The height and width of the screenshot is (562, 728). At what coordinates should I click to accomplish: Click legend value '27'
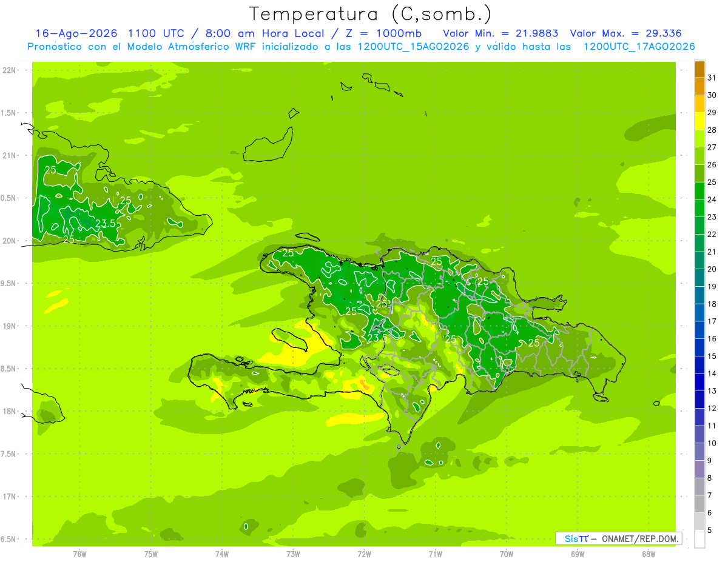coord(712,147)
